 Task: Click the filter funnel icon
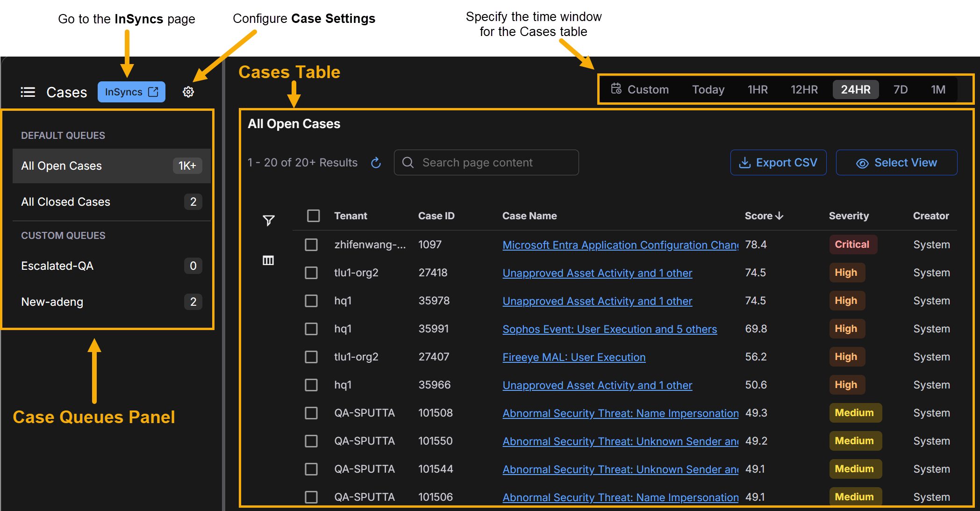point(268,220)
